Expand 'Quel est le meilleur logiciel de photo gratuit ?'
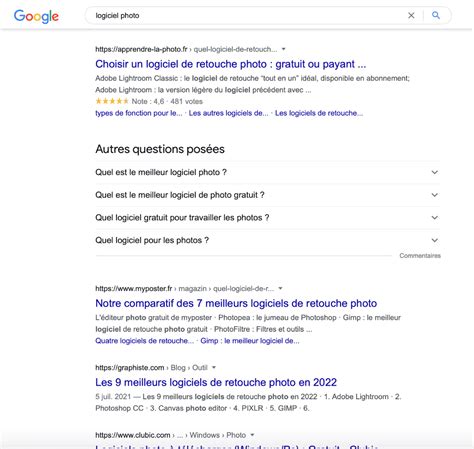474x449 pixels. 267,195
